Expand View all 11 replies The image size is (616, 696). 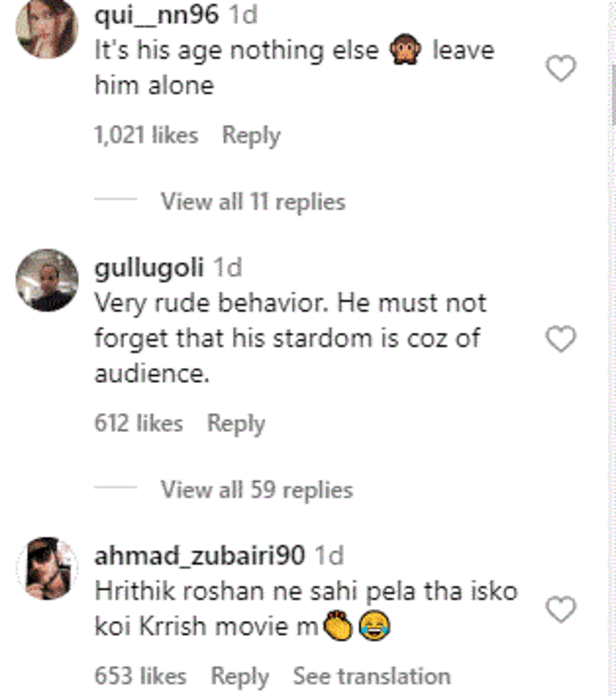pyautogui.click(x=252, y=202)
